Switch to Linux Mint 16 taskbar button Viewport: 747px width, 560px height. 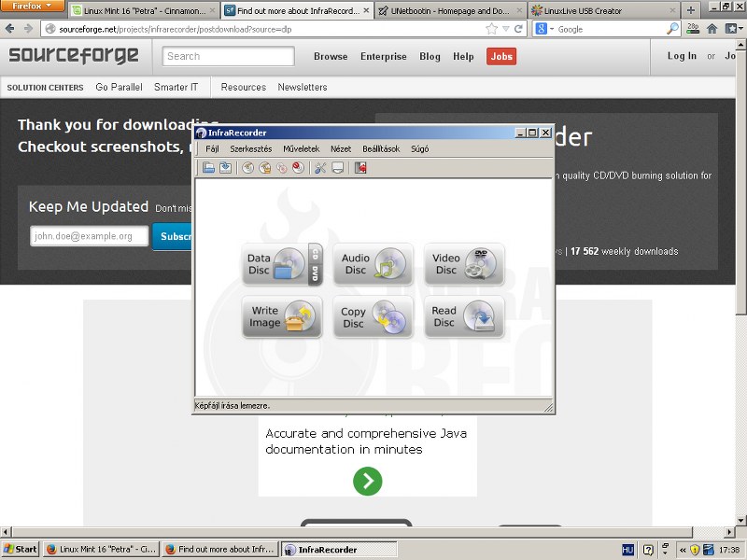(101, 549)
